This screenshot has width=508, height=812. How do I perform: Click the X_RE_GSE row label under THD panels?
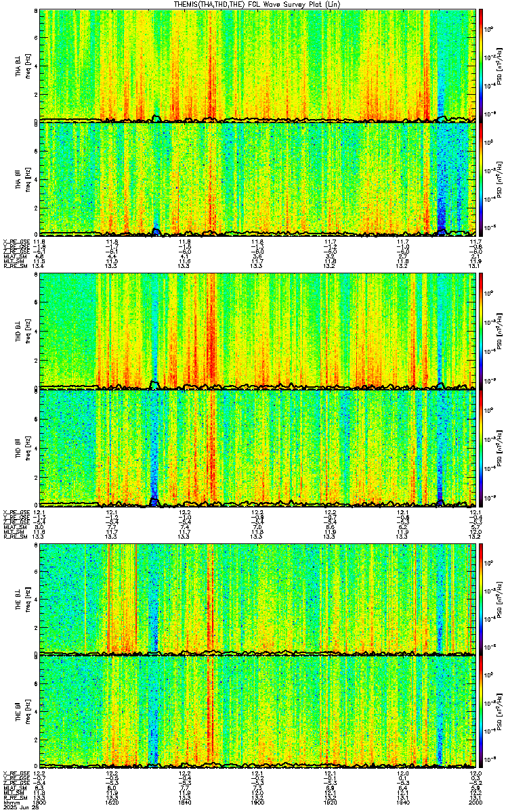click(x=14, y=510)
